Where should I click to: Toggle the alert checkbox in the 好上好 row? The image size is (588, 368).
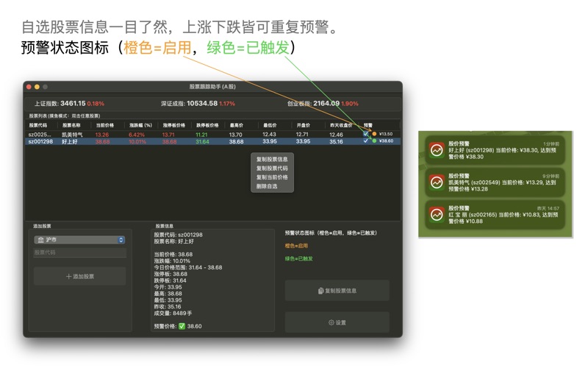(x=365, y=141)
